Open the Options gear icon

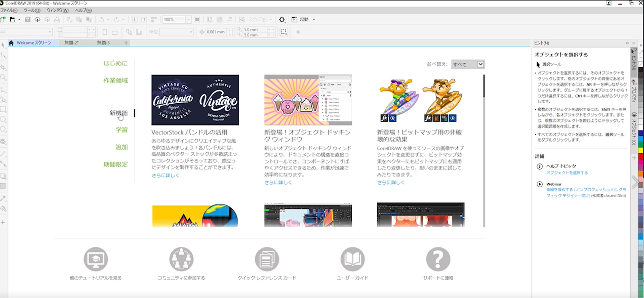pos(282,20)
